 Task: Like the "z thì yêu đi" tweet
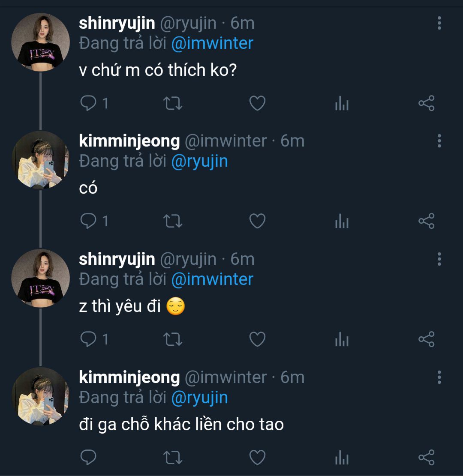point(257,339)
